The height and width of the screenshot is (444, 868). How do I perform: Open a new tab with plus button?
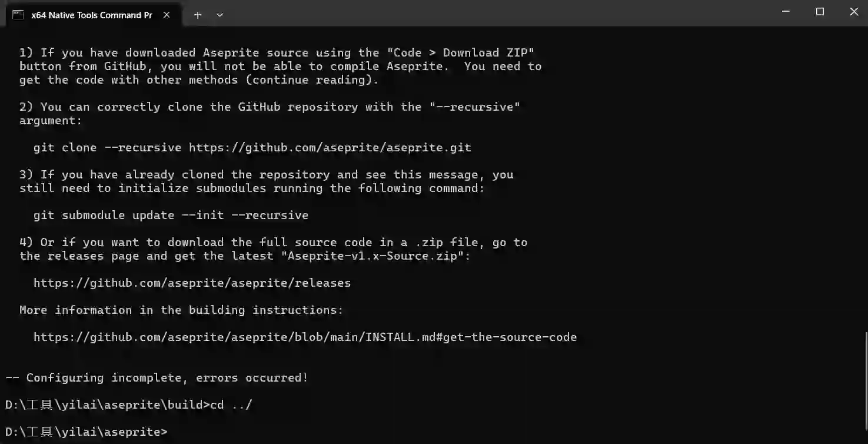(198, 15)
